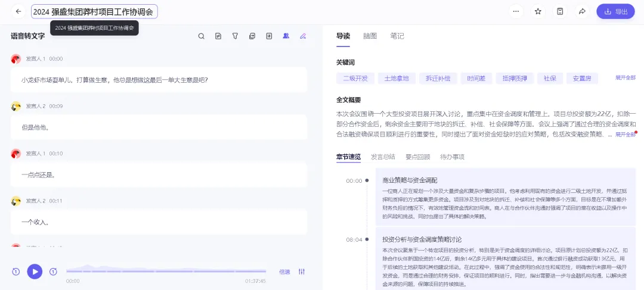Screen dimensions: 644x290
Task: Click keyword tag 抵押质押
Action: point(515,79)
